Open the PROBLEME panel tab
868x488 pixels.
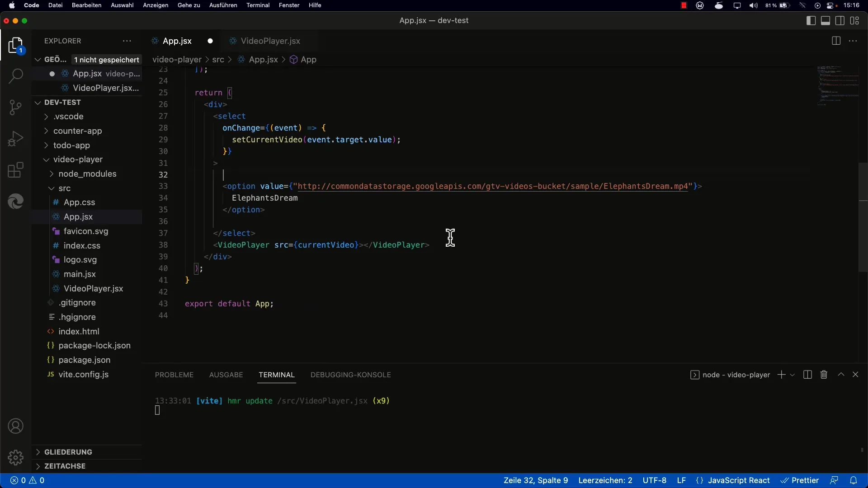[174, 375]
